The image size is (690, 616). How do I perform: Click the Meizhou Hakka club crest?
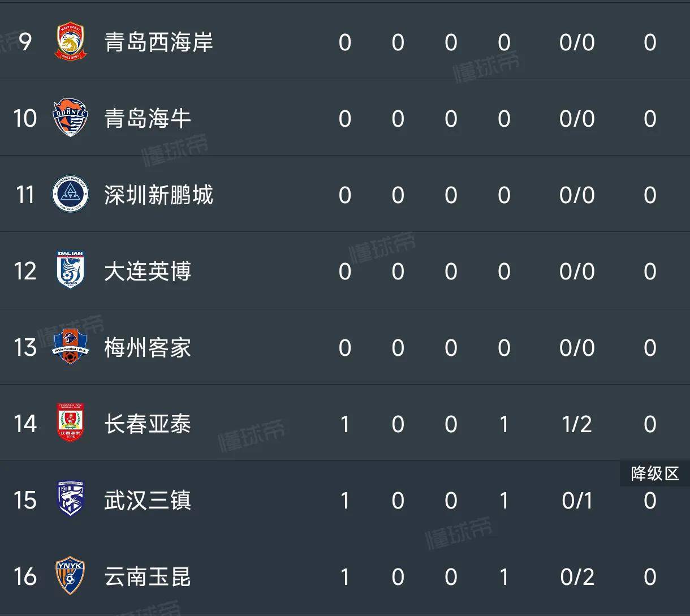(71, 347)
